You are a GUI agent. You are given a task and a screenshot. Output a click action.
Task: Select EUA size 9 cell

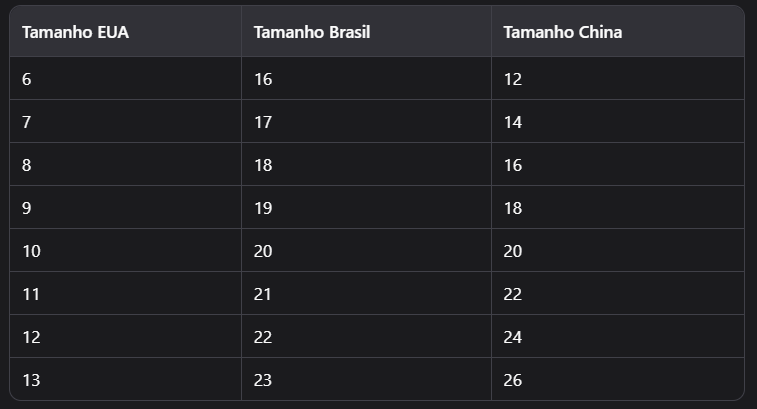point(27,208)
